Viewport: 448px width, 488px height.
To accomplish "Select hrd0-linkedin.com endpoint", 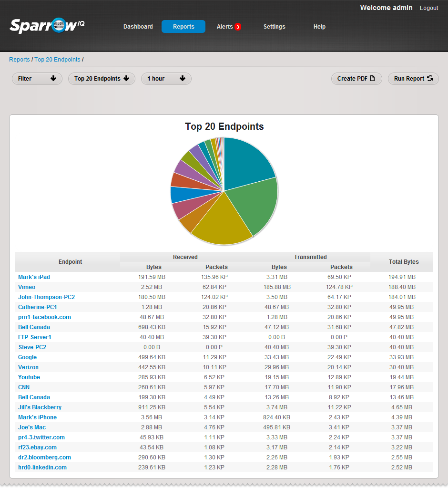I will (42, 467).
